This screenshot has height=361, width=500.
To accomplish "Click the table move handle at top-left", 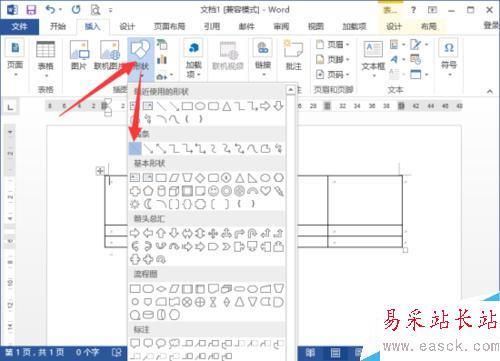I will pos(100,171).
